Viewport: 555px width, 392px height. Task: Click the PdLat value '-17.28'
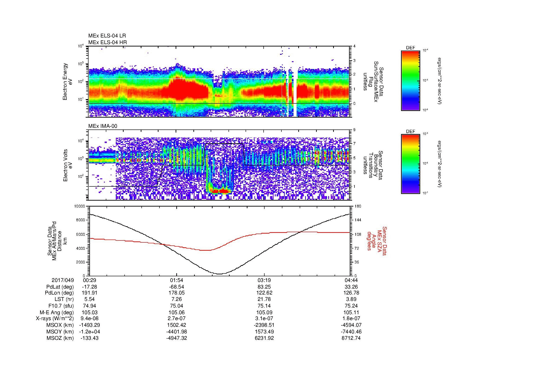[89, 287]
